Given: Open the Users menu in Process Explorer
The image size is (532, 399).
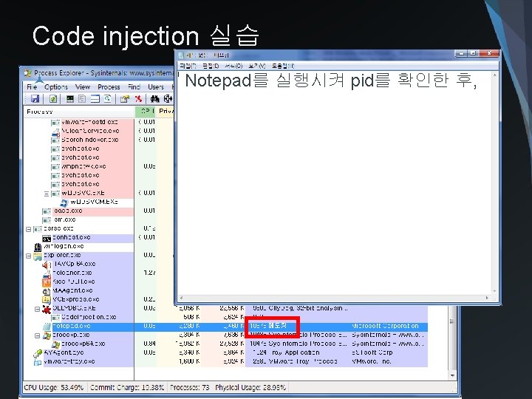Looking at the screenshot, I should pyautogui.click(x=156, y=87).
